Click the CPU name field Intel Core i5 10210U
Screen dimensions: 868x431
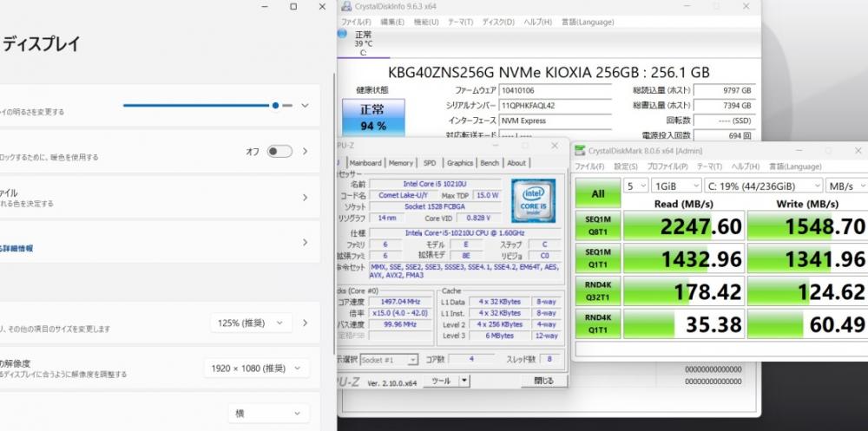436,184
